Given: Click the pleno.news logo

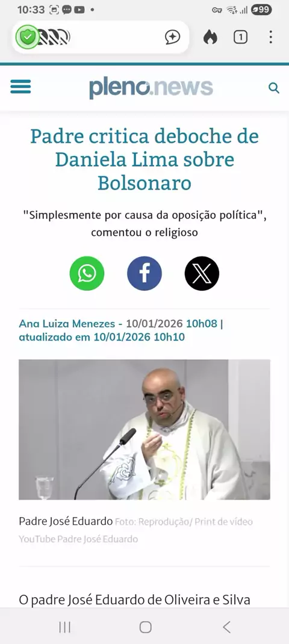Looking at the screenshot, I should [151, 88].
